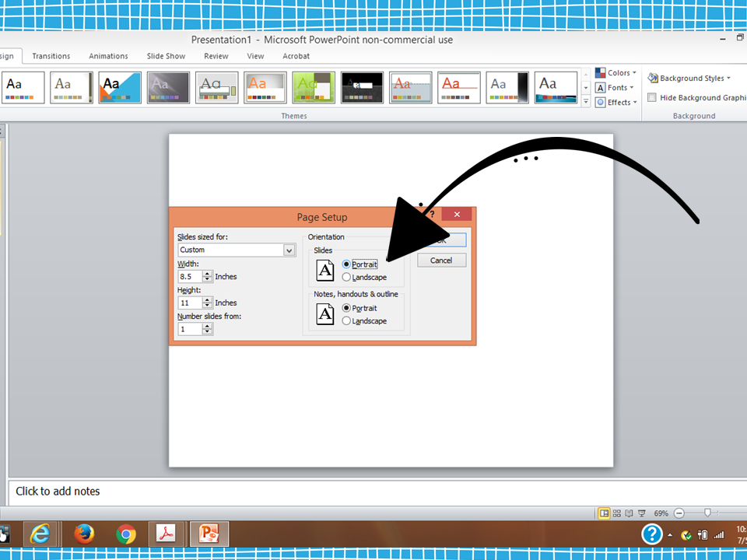Switch to Reading view
This screenshot has height=560, width=747.
click(x=629, y=513)
